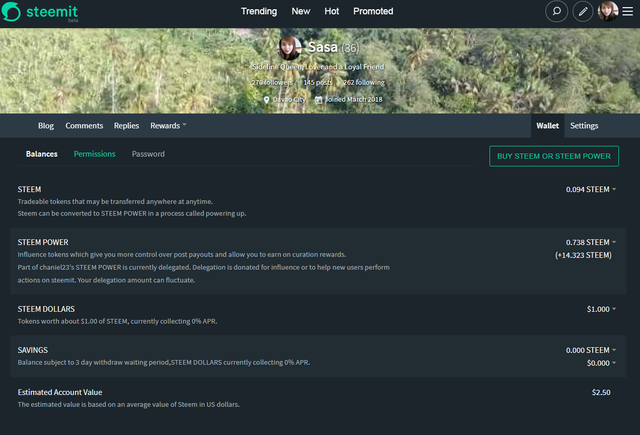Click the Joined March 2018 text
Screen dimensions: 640x435
(353, 100)
